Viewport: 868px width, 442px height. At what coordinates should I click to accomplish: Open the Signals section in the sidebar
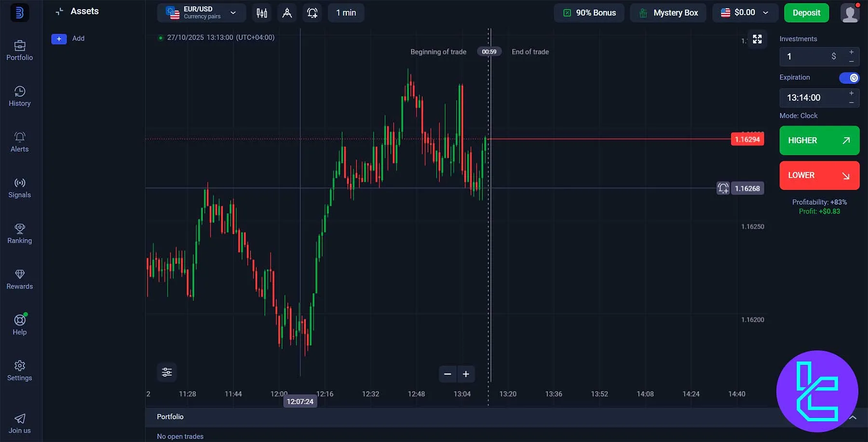(x=19, y=188)
